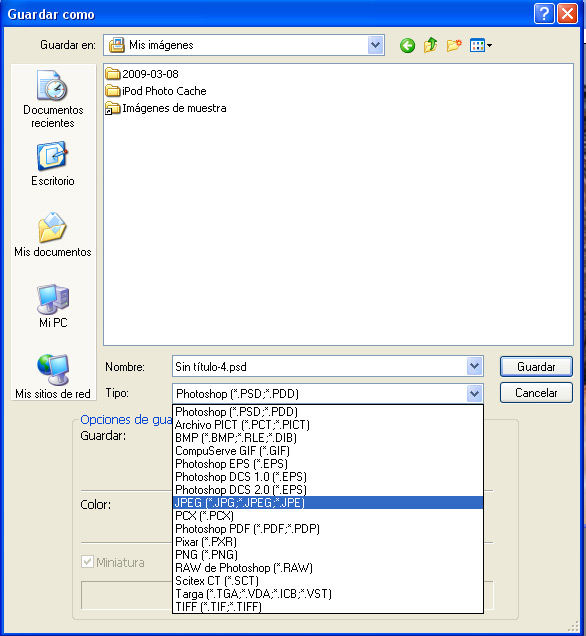
Task: Choose Archivo PICT format option
Action: click(328, 425)
